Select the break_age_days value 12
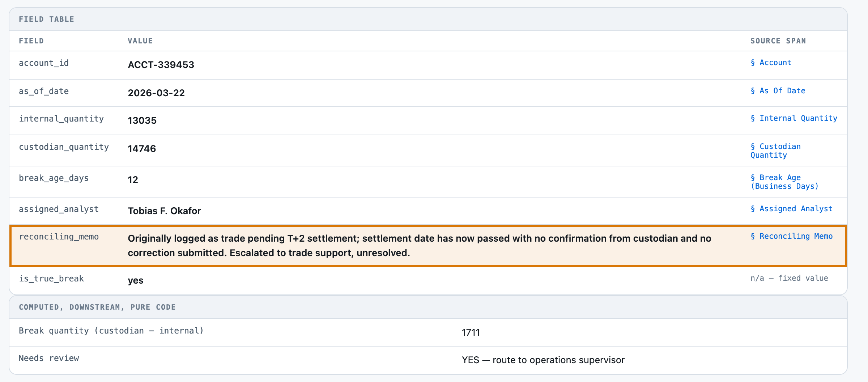Image resolution: width=868 pixels, height=382 pixels. click(x=133, y=180)
